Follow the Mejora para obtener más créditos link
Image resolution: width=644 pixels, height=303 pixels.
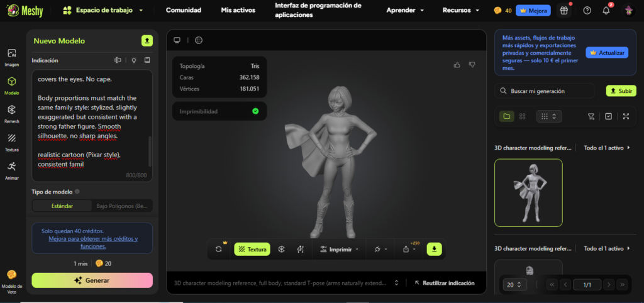[93, 243]
